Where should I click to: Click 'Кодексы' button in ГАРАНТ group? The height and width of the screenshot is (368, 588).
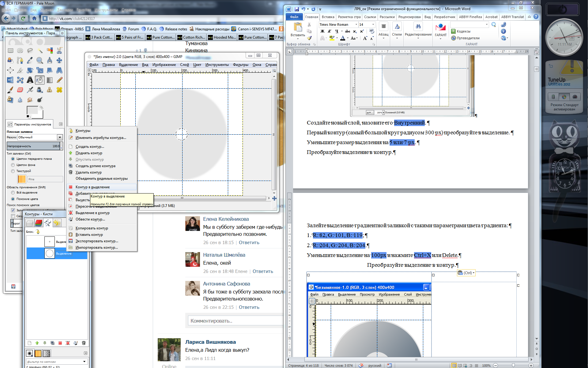461,31
